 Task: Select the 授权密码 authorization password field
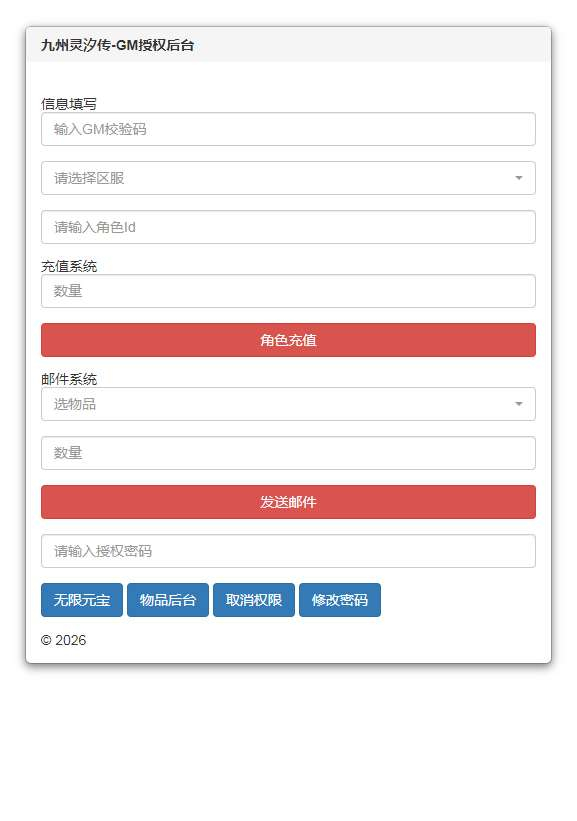point(288,551)
